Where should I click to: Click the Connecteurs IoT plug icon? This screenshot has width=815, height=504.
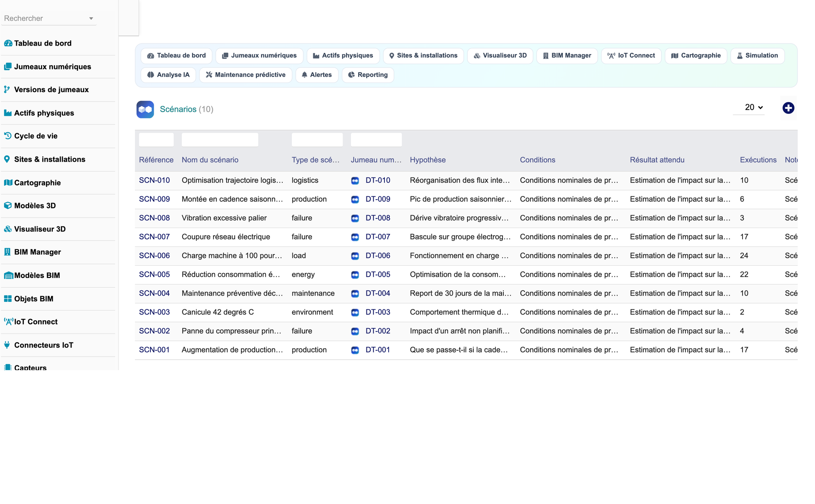tap(7, 345)
